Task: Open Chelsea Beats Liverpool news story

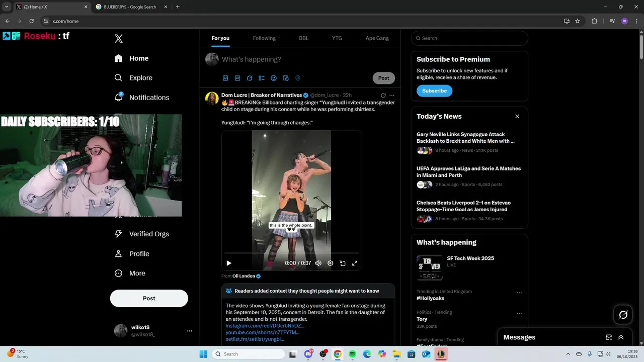Action: tap(463, 206)
